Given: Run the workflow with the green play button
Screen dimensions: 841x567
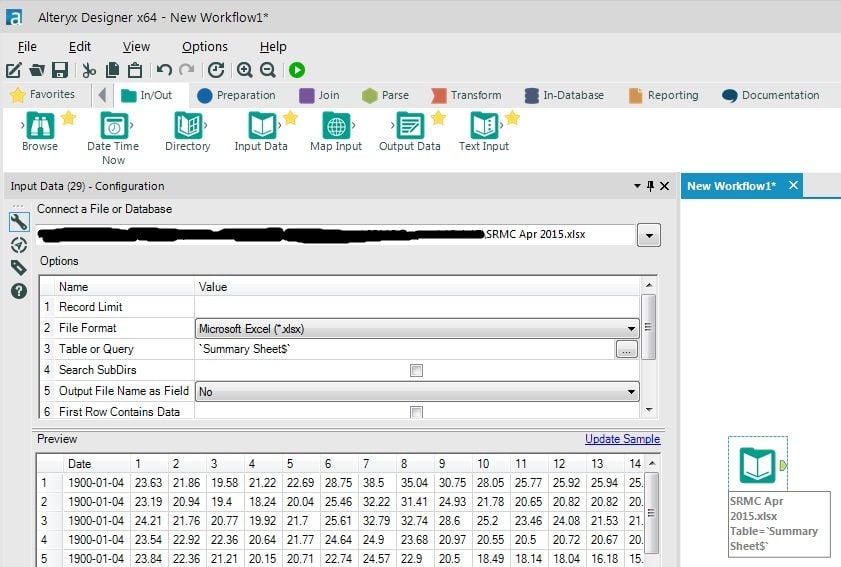Looking at the screenshot, I should pyautogui.click(x=297, y=70).
